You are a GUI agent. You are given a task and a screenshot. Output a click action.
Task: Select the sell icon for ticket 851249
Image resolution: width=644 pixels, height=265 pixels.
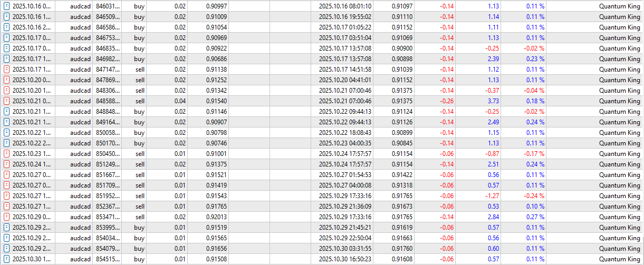click(x=6, y=164)
